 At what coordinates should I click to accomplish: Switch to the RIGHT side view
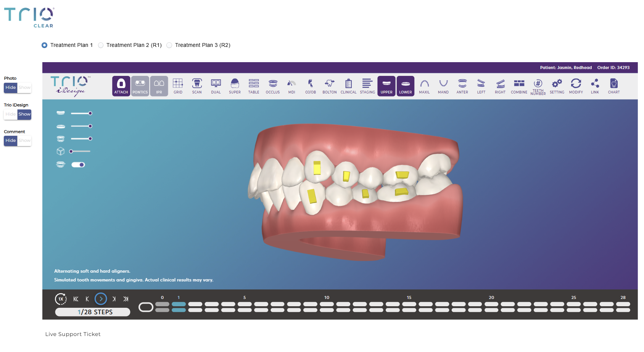[500, 86]
